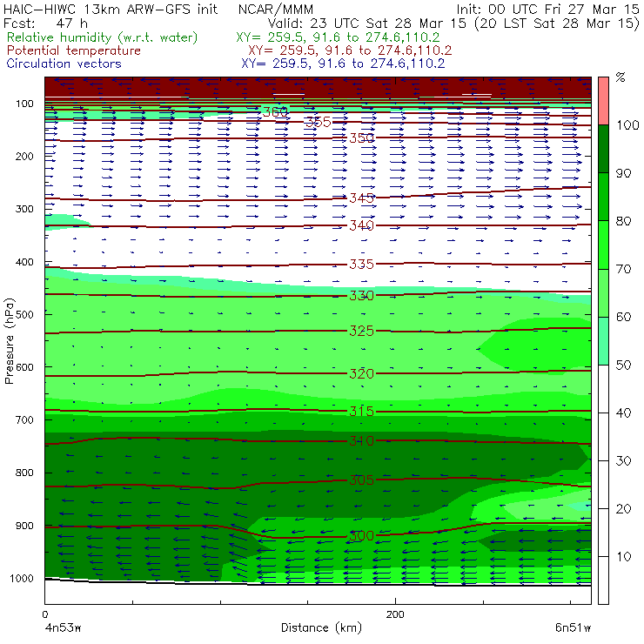Click the '6n51w' end location label
Screen dimensions: 644x644
(573, 627)
